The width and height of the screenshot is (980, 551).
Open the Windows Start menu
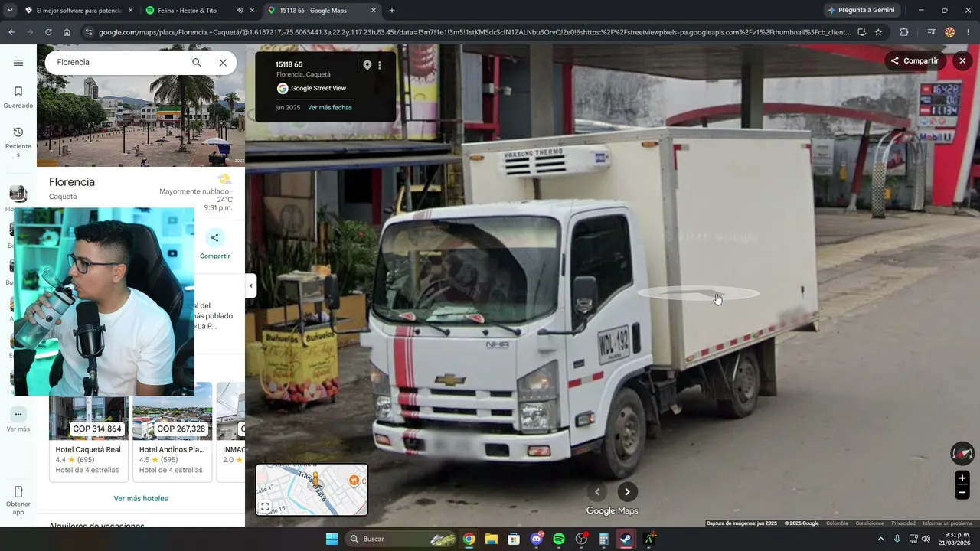[332, 539]
